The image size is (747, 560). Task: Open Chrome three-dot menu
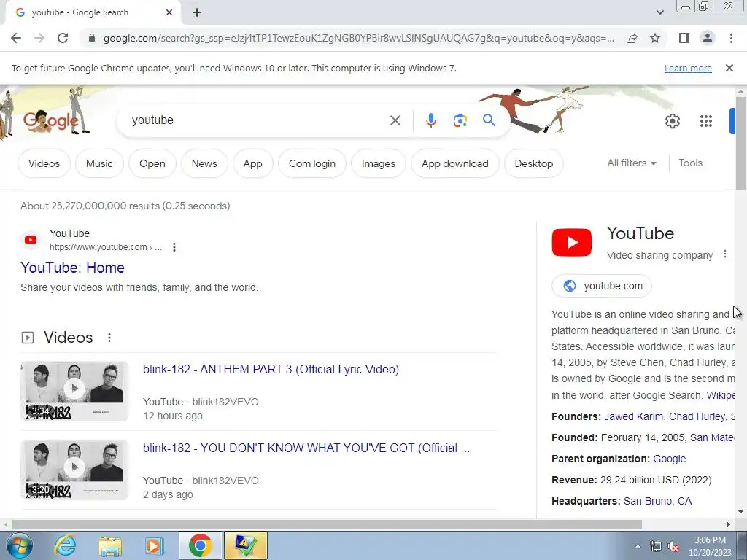(731, 38)
